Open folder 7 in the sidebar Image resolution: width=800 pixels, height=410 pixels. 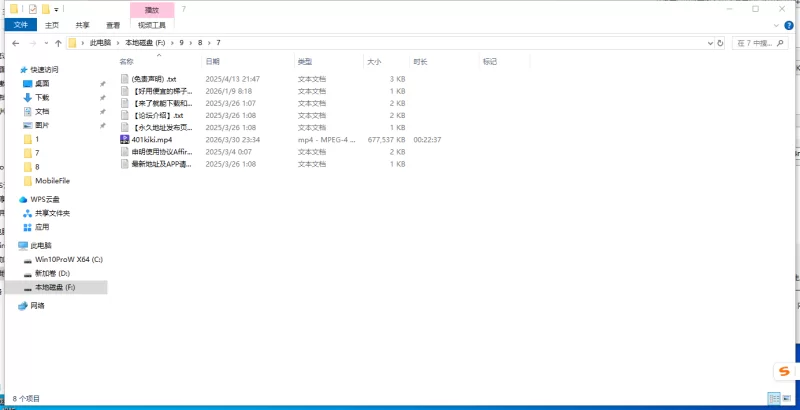(x=37, y=153)
